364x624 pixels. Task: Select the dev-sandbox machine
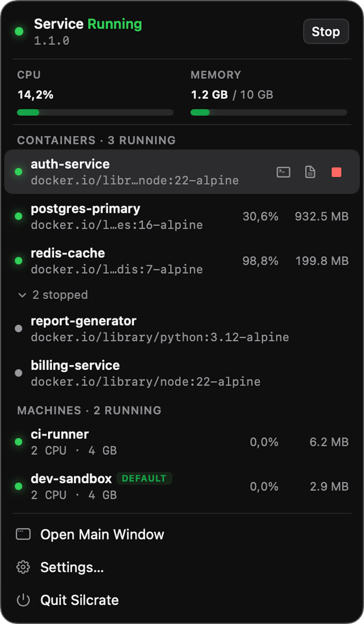click(182, 486)
